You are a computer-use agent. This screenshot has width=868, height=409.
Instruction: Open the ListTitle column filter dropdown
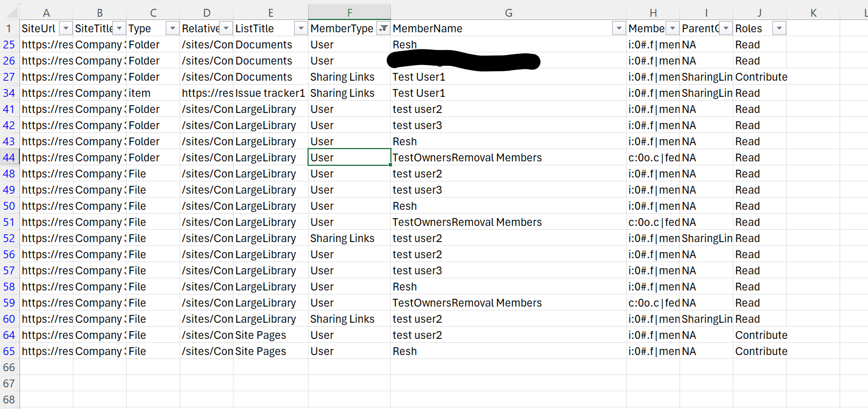click(x=301, y=28)
